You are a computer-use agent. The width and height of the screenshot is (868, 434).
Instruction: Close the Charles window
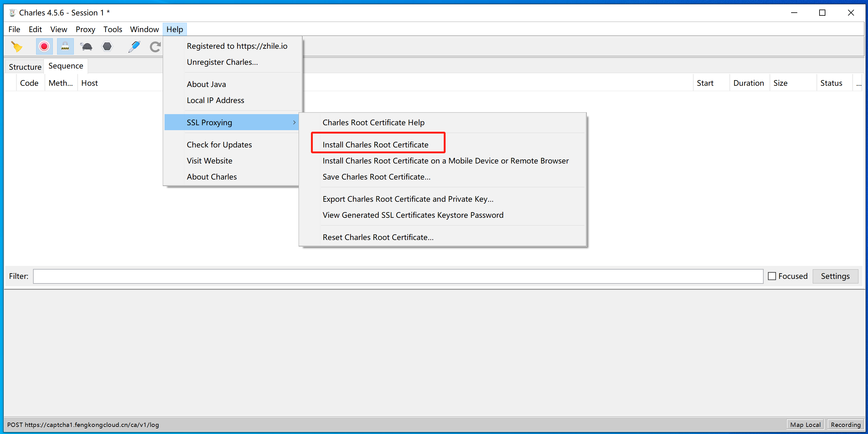point(851,13)
